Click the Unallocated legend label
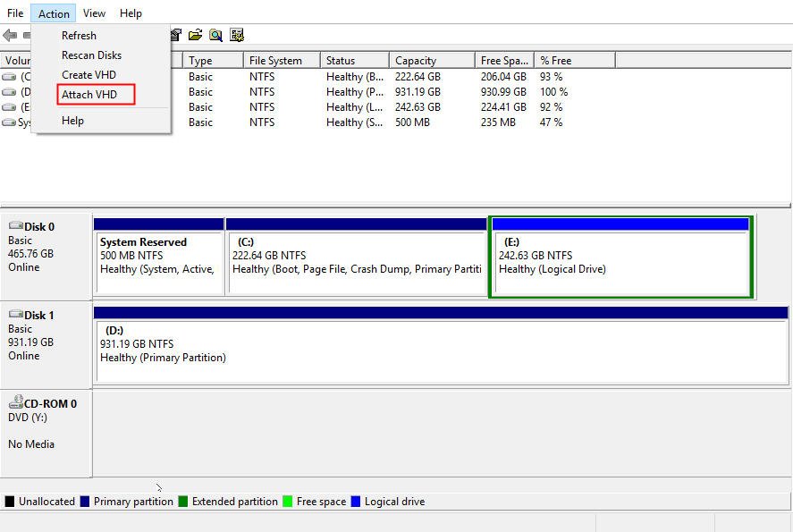 tap(46, 501)
